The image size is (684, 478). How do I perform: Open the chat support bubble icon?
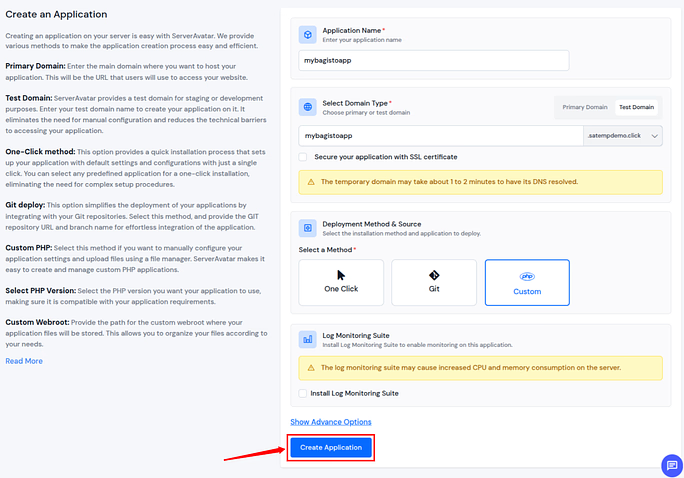[x=672, y=465]
